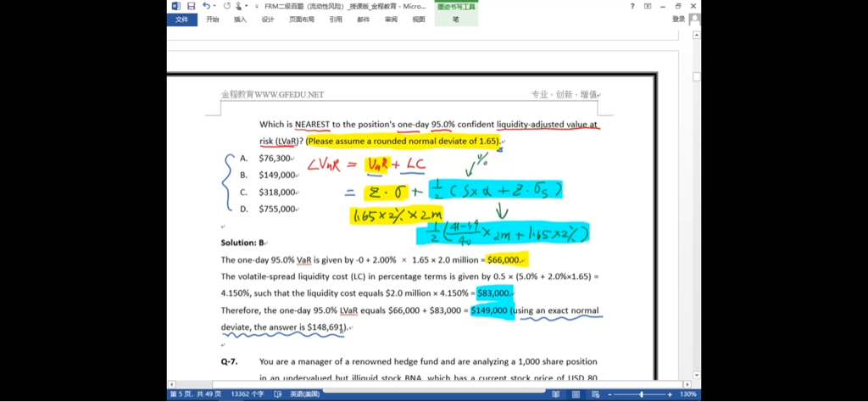Open the 文件 (File) menu
The width and height of the screenshot is (868, 402).
(x=181, y=19)
